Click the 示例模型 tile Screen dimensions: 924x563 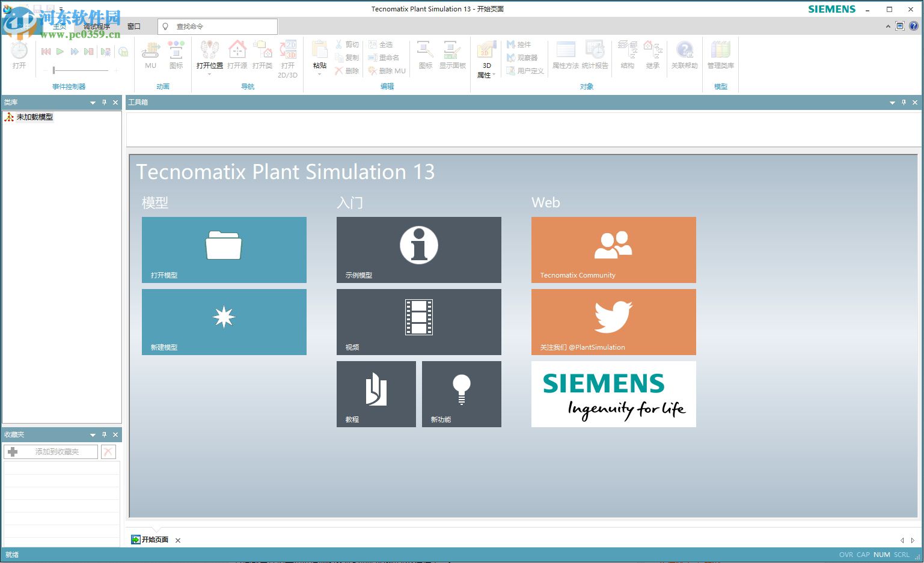click(419, 250)
